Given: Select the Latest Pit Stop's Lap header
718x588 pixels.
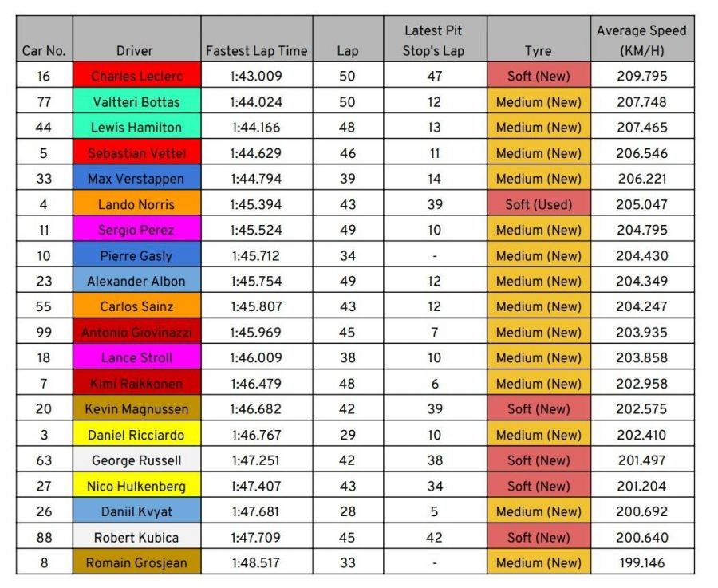Looking at the screenshot, I should pos(433,40).
